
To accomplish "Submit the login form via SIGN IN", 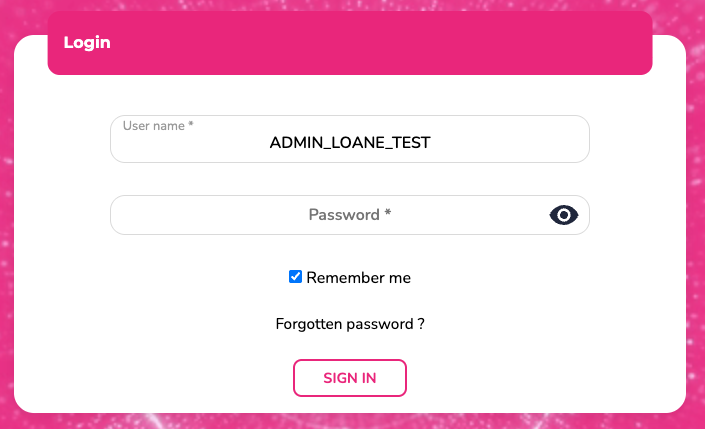I will [349, 378].
